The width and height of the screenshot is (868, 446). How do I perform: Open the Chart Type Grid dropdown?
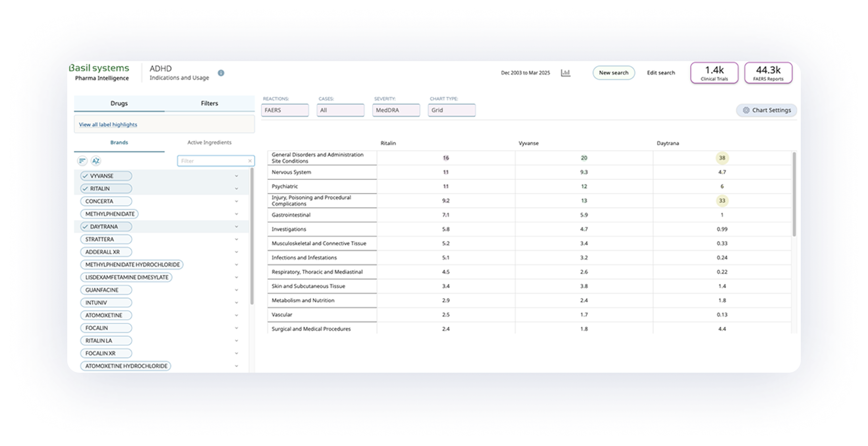click(451, 110)
